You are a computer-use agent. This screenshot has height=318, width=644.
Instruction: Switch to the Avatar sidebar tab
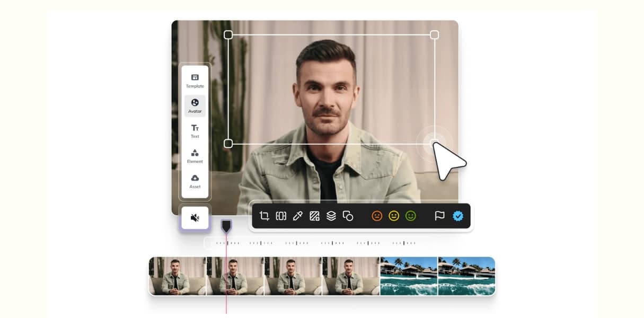[x=195, y=106]
